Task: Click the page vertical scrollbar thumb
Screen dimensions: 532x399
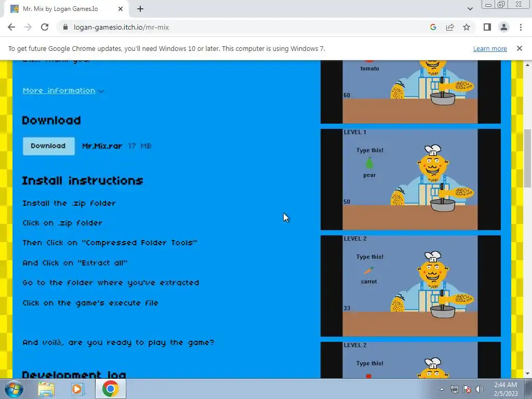Action: [527, 158]
